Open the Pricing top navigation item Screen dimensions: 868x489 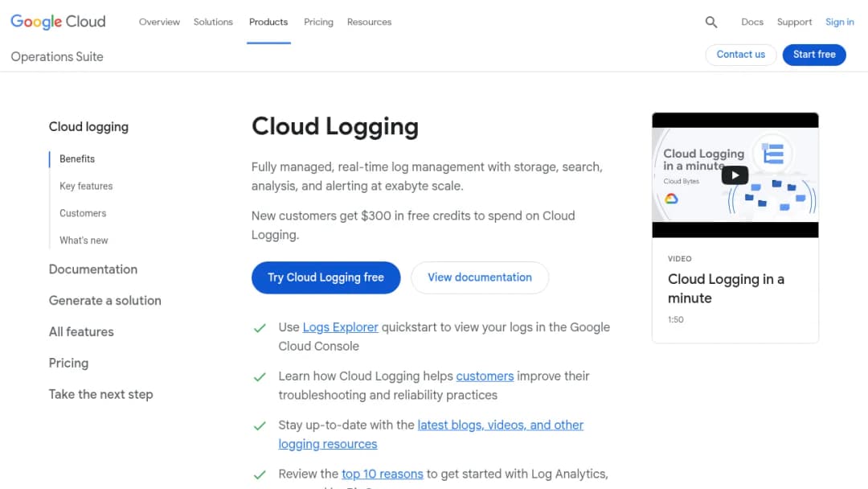pyautogui.click(x=318, y=23)
